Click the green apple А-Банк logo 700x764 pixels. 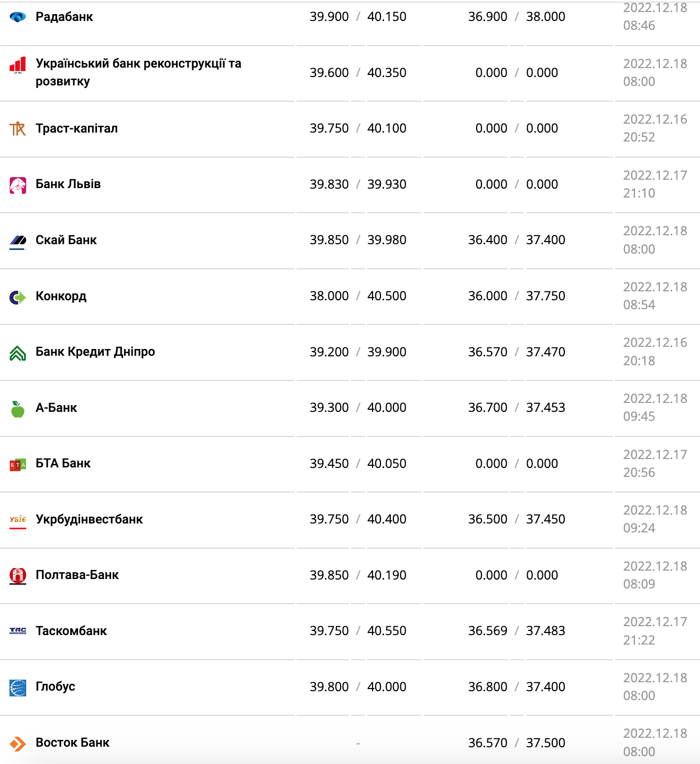[18, 409]
